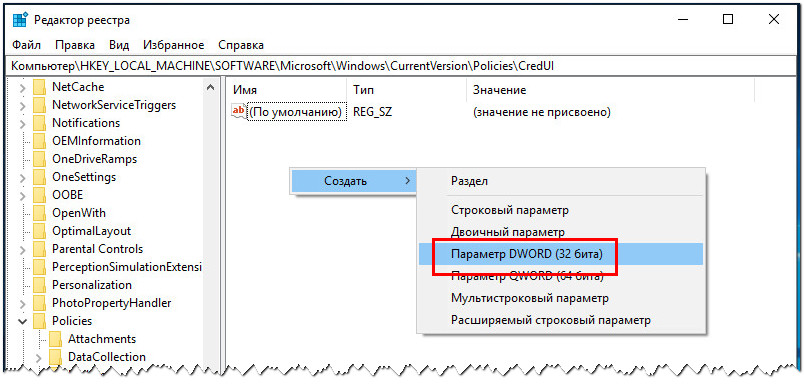Click the NetCache folder icon
The image size is (804, 385).
(x=39, y=88)
